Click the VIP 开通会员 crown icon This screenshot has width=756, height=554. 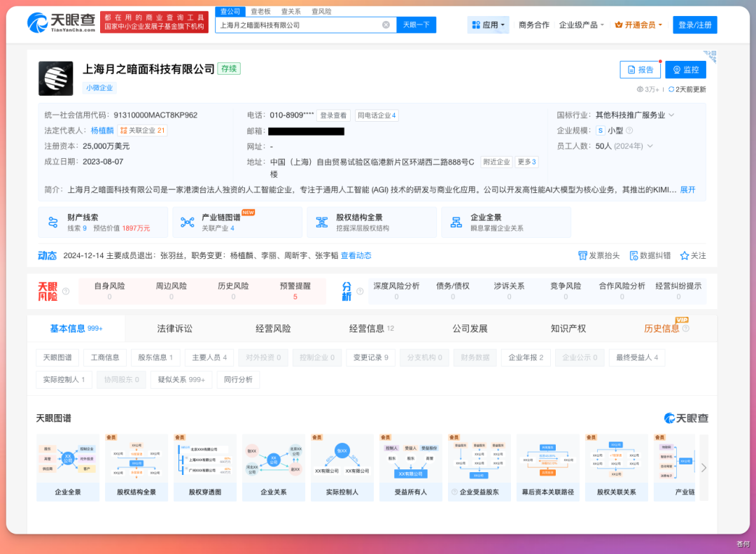pos(619,25)
